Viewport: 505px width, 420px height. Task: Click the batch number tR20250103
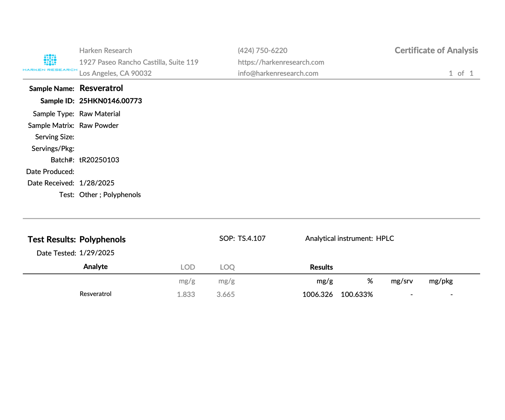(x=99, y=160)
